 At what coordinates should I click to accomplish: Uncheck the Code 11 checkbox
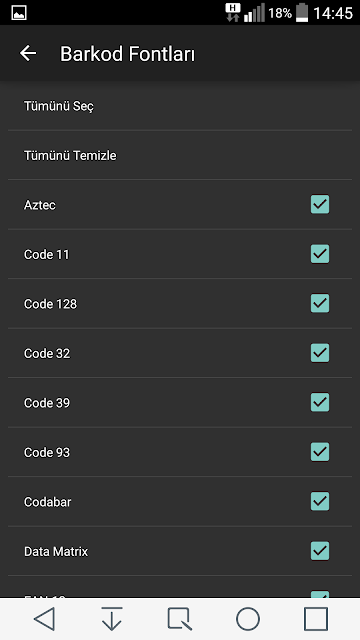[320, 254]
